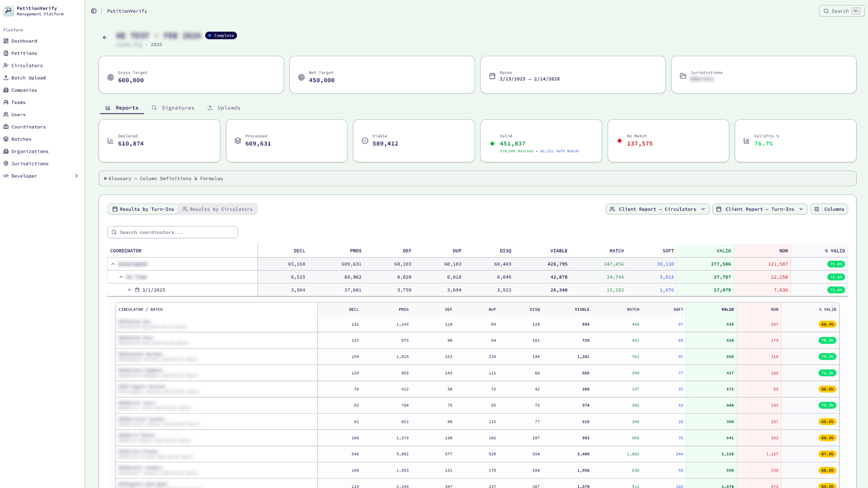Open Client Report – Circulators dropdown
Screen dimensions: 868x488
click(657, 209)
